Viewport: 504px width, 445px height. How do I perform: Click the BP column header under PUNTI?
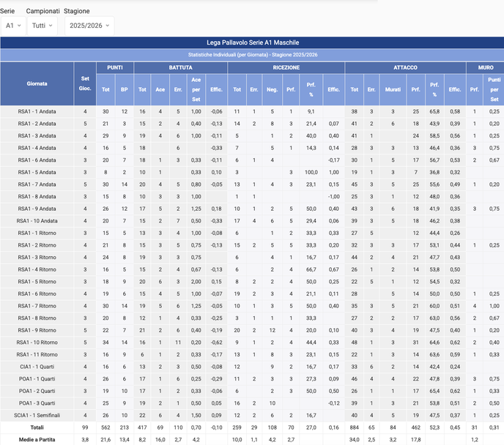tap(124, 89)
